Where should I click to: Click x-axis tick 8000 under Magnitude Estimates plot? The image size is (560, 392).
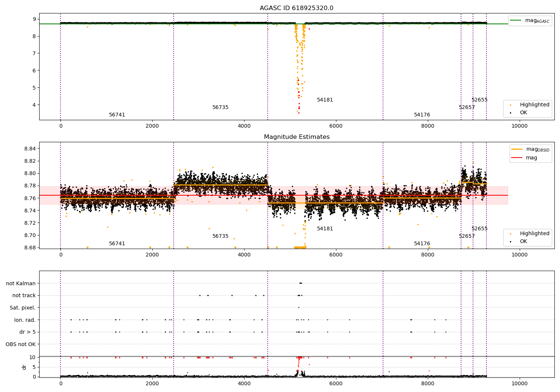[x=428, y=255]
